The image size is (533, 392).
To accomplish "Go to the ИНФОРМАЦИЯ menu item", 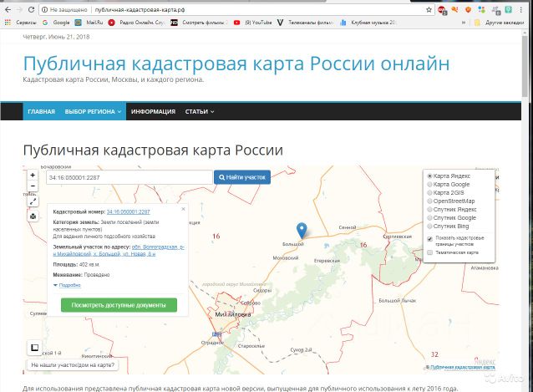I will pos(153,111).
